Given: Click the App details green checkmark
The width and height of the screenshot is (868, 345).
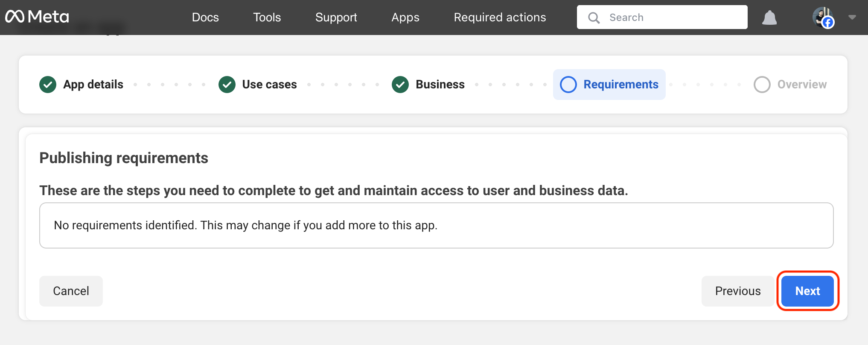Looking at the screenshot, I should tap(48, 85).
